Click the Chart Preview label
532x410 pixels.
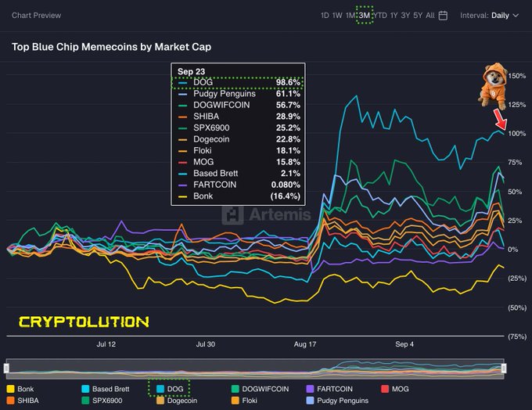(36, 16)
